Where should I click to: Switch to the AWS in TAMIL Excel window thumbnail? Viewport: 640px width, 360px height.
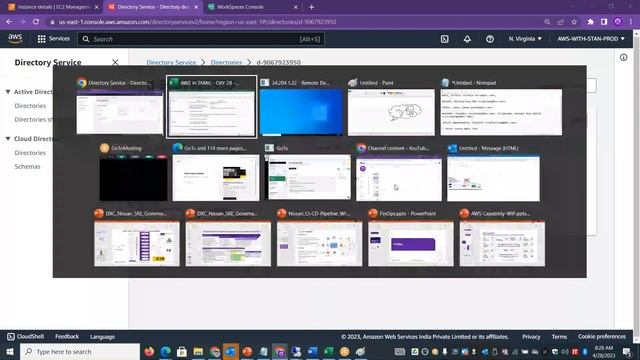211,107
